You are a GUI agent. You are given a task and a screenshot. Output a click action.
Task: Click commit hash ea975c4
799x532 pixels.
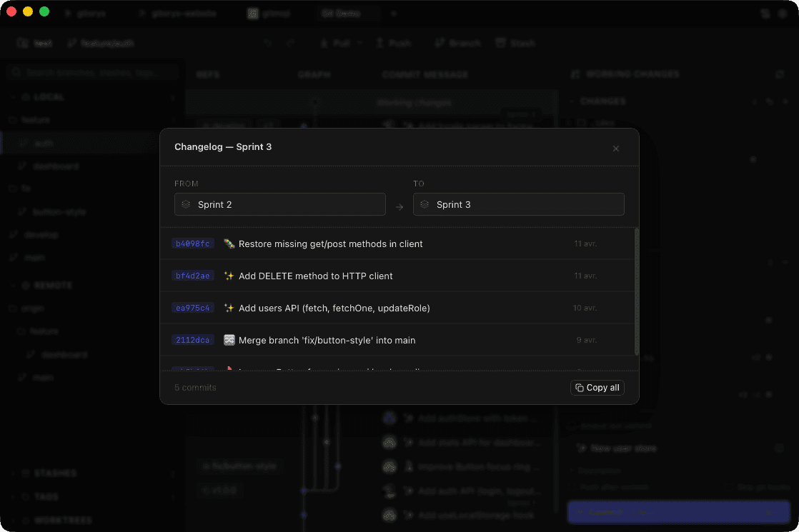point(193,308)
